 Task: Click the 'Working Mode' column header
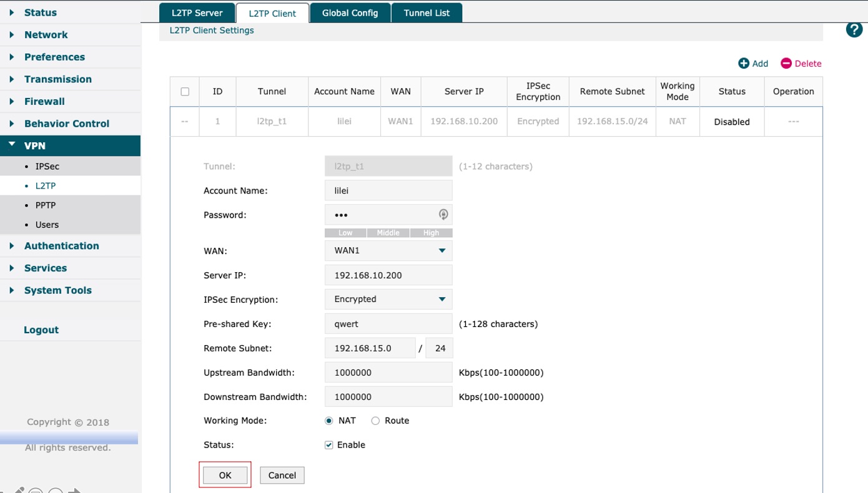[x=678, y=92]
